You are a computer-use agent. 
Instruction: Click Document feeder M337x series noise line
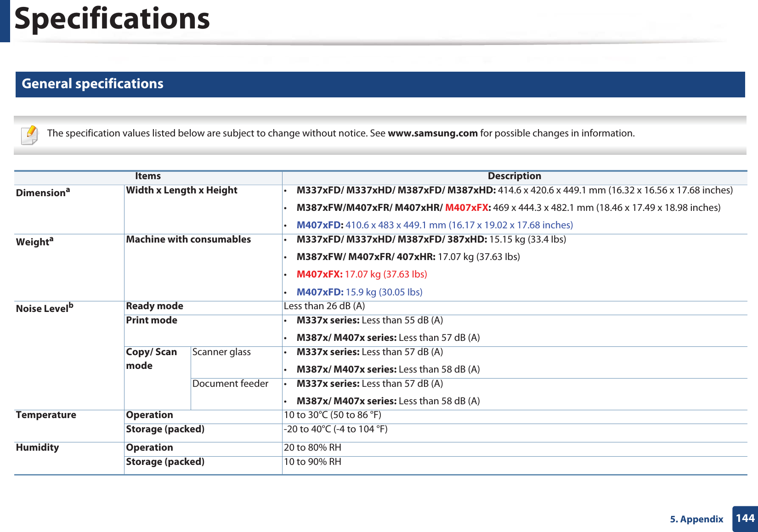(x=370, y=384)
